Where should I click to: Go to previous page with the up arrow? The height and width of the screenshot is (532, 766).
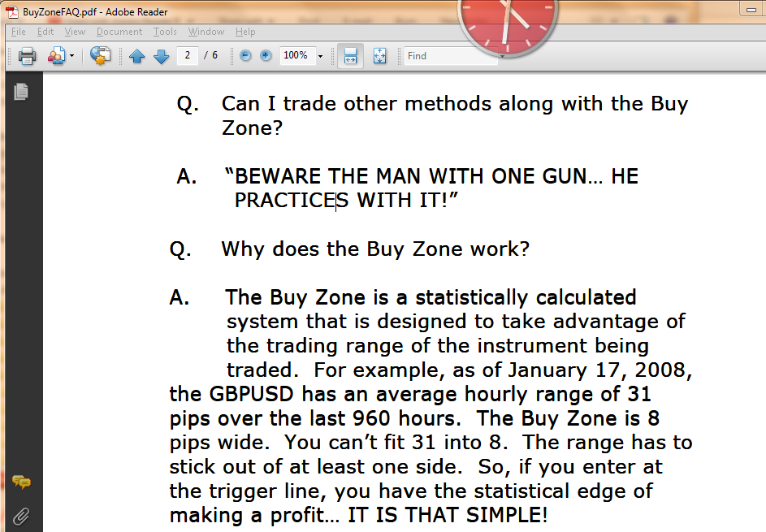click(x=137, y=56)
